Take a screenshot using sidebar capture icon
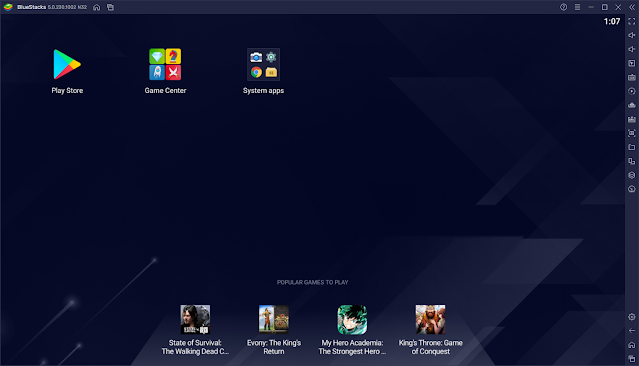The image size is (639, 366). pos(632,133)
